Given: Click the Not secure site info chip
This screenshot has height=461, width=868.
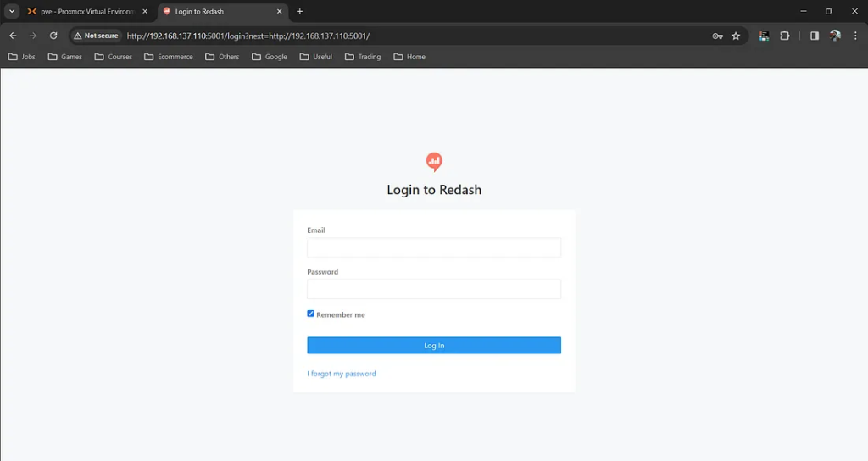Looking at the screenshot, I should point(96,36).
